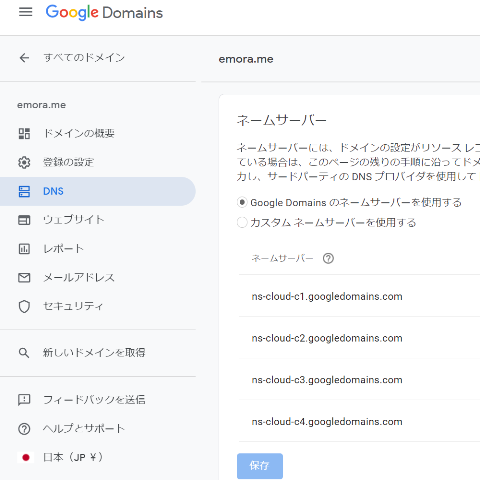The width and height of the screenshot is (480, 480).
Task: Click the ウェブサイト browser icon
Action: click(24, 220)
